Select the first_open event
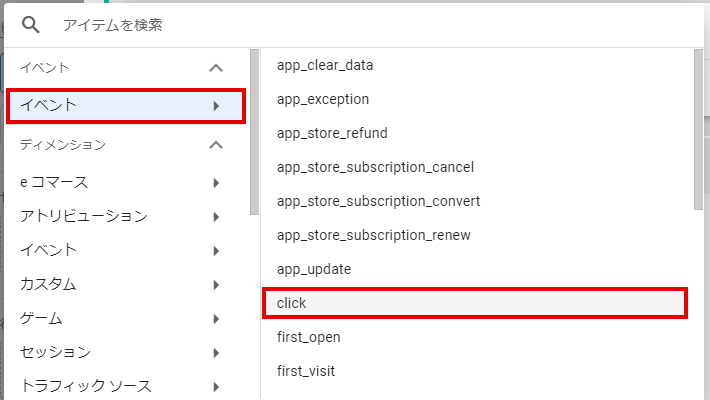Screen dimensions: 710x400 click(309, 337)
